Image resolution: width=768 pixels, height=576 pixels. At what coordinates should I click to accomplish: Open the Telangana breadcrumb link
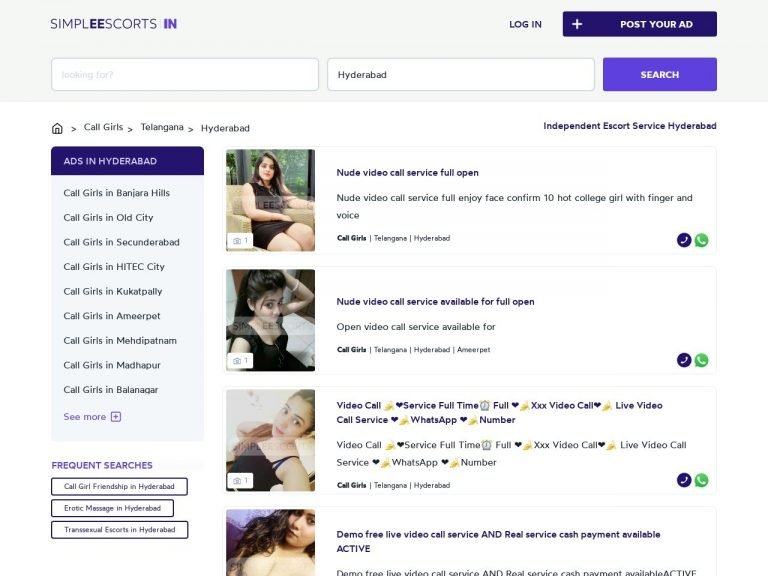click(x=162, y=127)
